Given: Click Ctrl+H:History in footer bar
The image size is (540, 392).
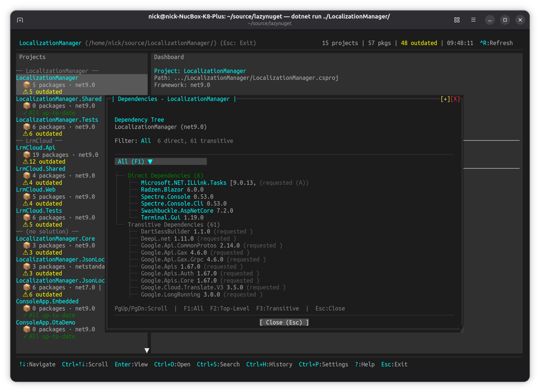Looking at the screenshot, I should 269,364.
